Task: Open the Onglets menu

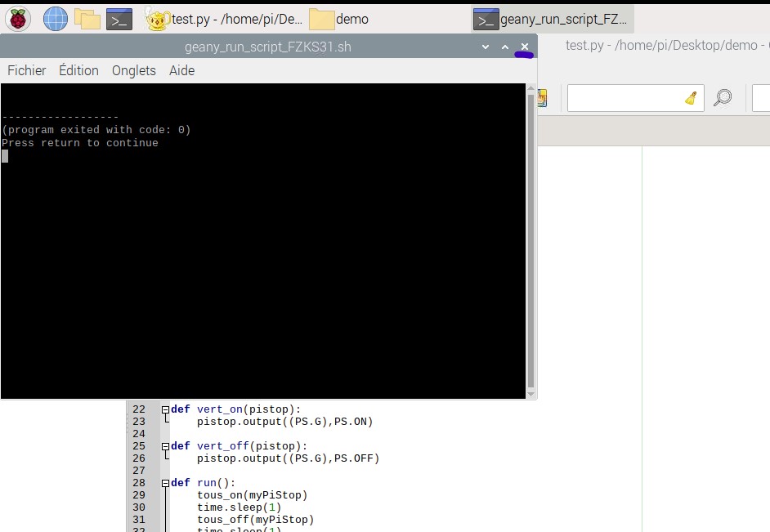Action: point(134,70)
